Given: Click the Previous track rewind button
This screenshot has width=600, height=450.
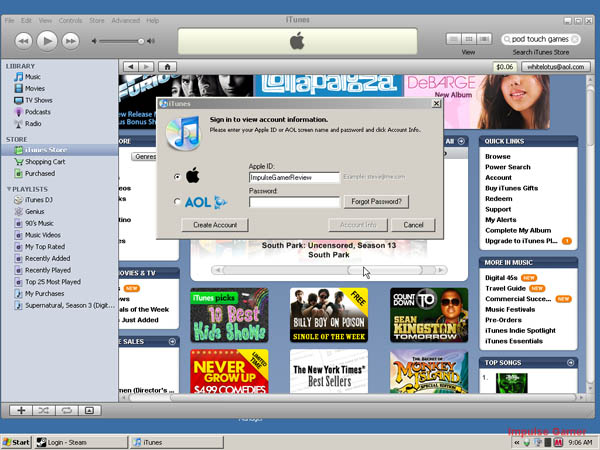Looking at the screenshot, I should pos(23,41).
